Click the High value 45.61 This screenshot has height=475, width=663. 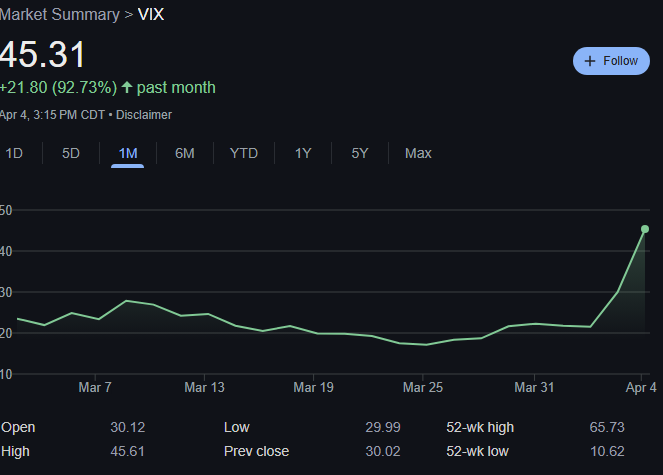click(x=127, y=451)
